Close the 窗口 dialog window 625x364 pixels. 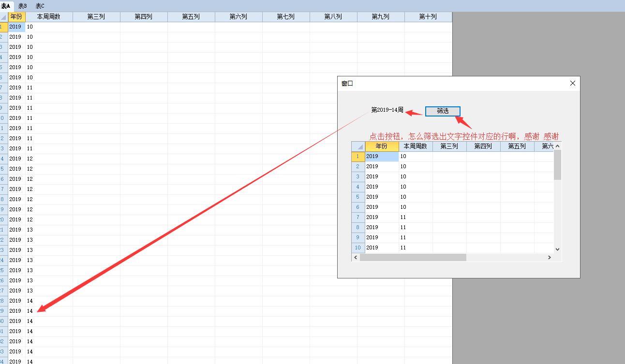(x=573, y=83)
